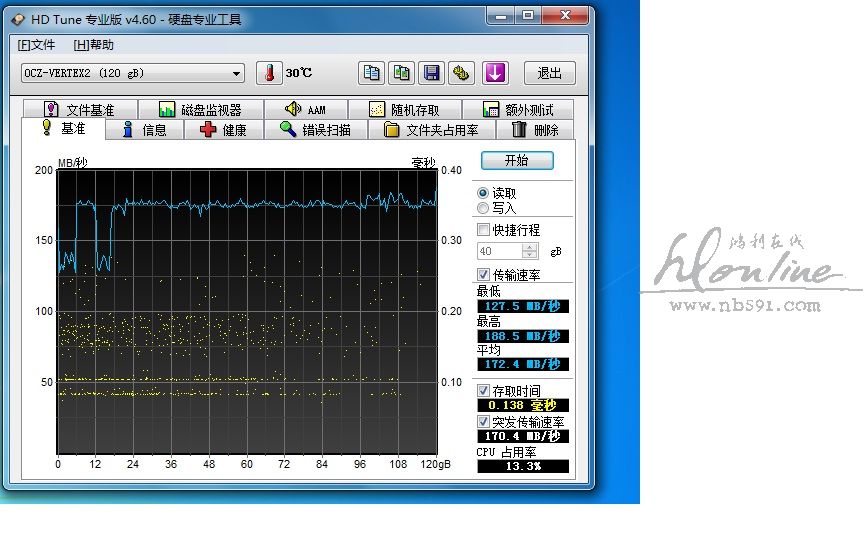Select the 写入 write radio button

(x=484, y=208)
